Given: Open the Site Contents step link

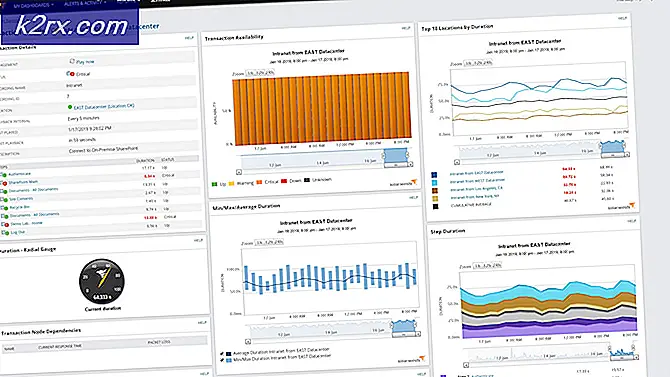Looking at the screenshot, I should [x=21, y=199].
